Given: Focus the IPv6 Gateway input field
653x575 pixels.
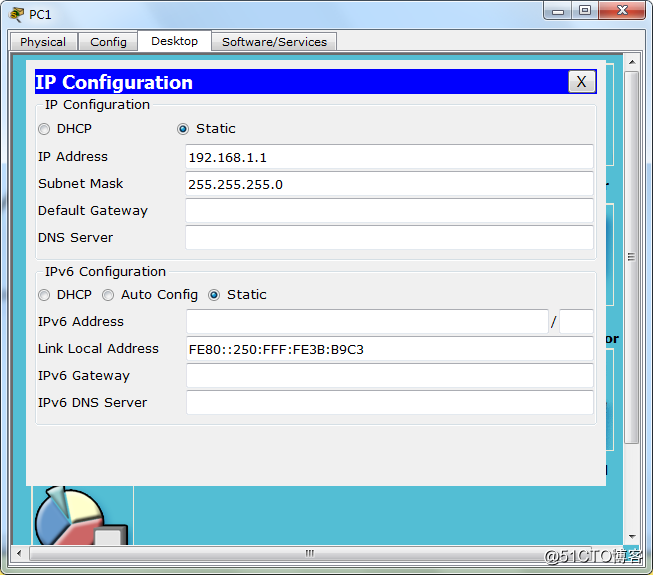Looking at the screenshot, I should pyautogui.click(x=390, y=376).
